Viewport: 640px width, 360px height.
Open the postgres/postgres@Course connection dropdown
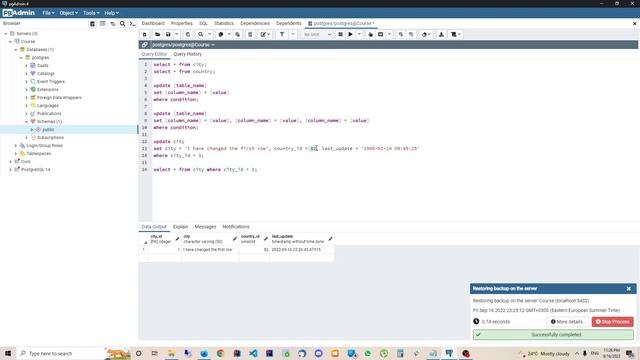coord(183,44)
